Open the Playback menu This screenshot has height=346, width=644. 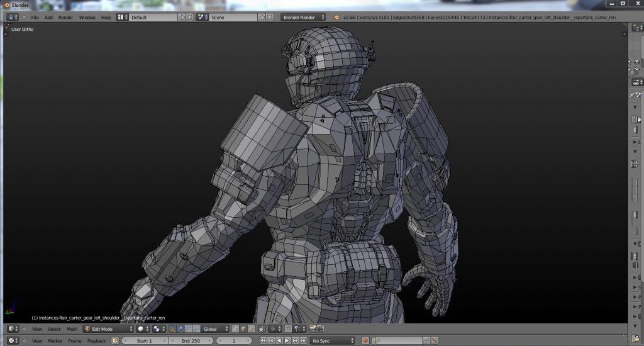[x=96, y=341]
